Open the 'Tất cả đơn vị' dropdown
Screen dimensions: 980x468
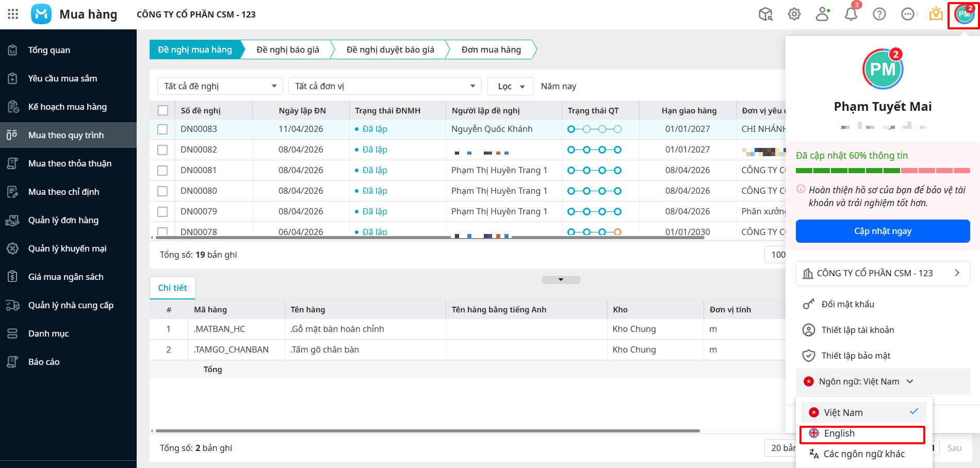pyautogui.click(x=385, y=86)
